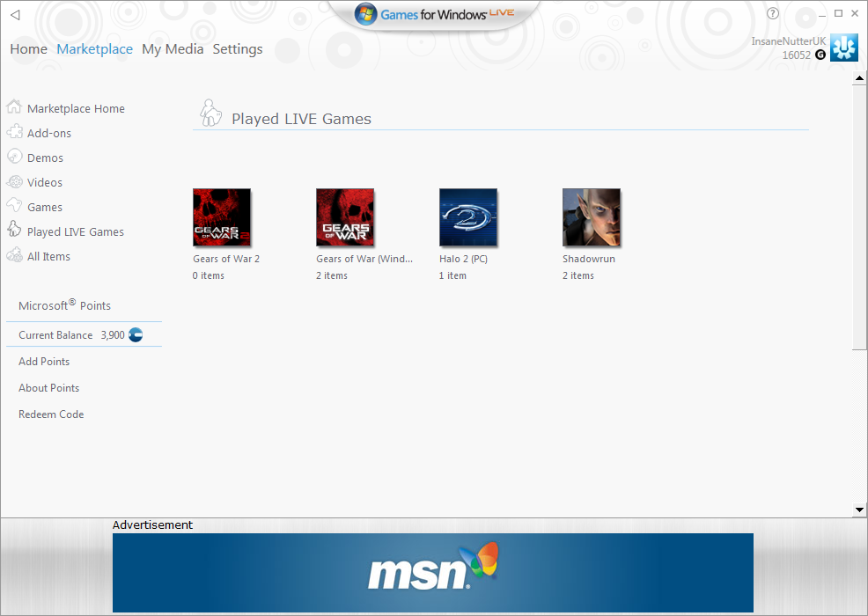This screenshot has width=868, height=616.
Task: Click the Games for Windows LIVE logo
Action: (x=434, y=14)
